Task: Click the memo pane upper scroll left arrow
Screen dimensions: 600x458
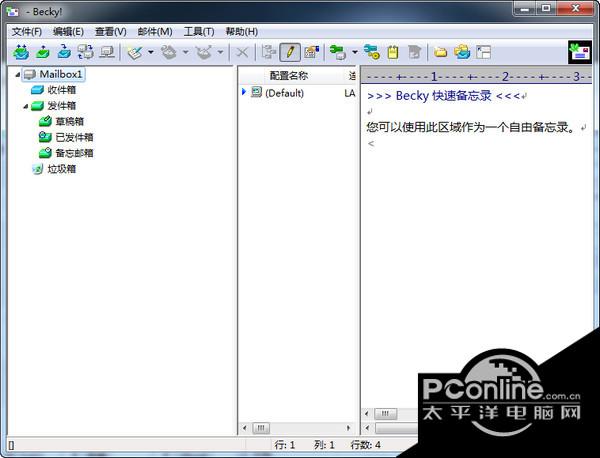Action: (x=367, y=413)
